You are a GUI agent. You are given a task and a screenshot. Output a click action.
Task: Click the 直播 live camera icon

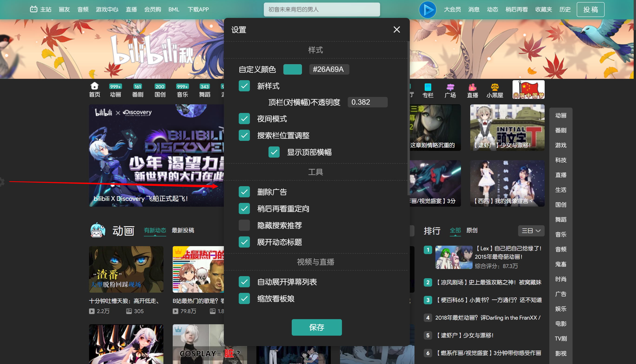(472, 87)
